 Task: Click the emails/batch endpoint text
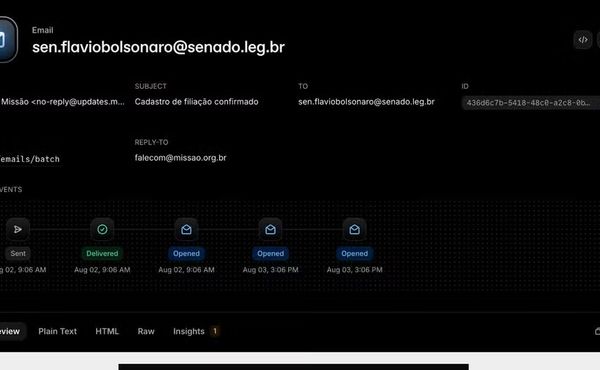(30, 159)
